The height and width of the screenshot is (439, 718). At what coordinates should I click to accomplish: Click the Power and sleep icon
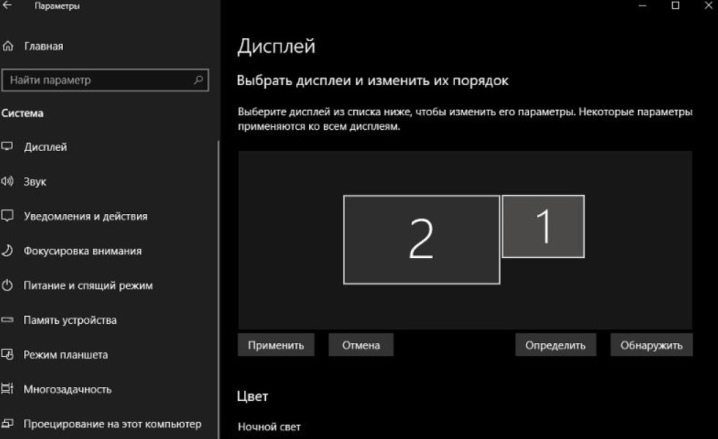coord(7,285)
